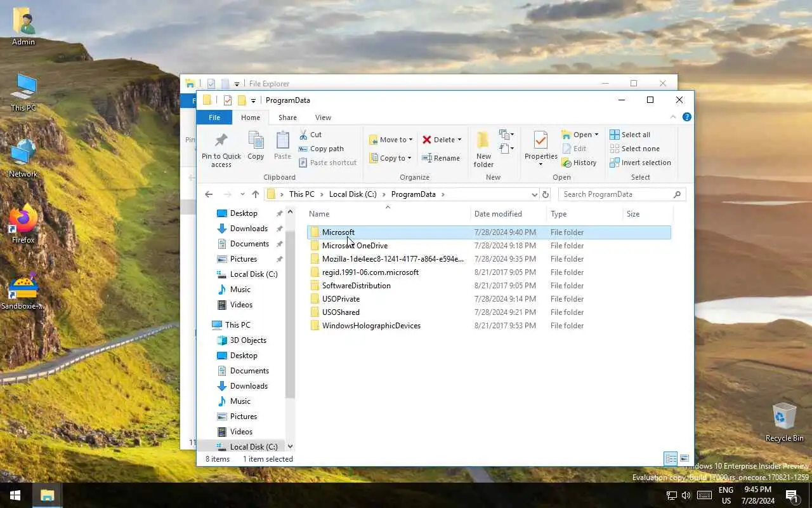Image resolution: width=812 pixels, height=508 pixels.
Task: Switch to the Home ribbon tab
Action: [x=251, y=117]
